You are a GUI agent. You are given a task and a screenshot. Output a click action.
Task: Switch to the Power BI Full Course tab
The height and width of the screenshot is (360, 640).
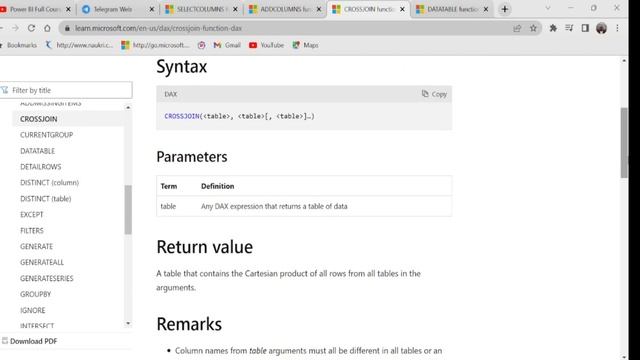coord(35,9)
